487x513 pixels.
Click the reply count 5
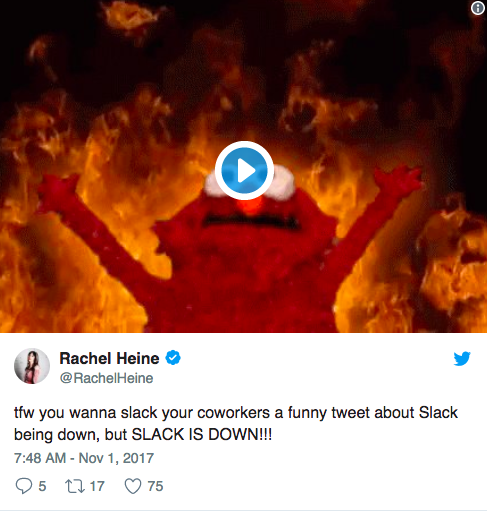click(42, 486)
